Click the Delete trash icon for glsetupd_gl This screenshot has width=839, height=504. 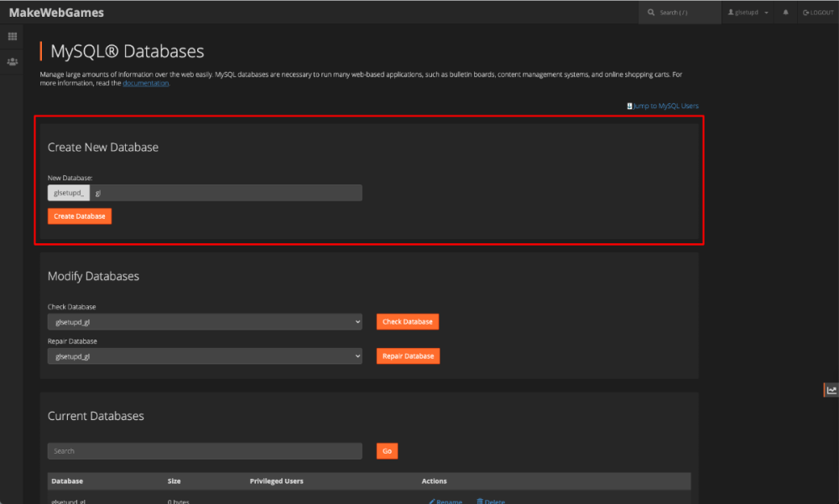click(x=480, y=501)
